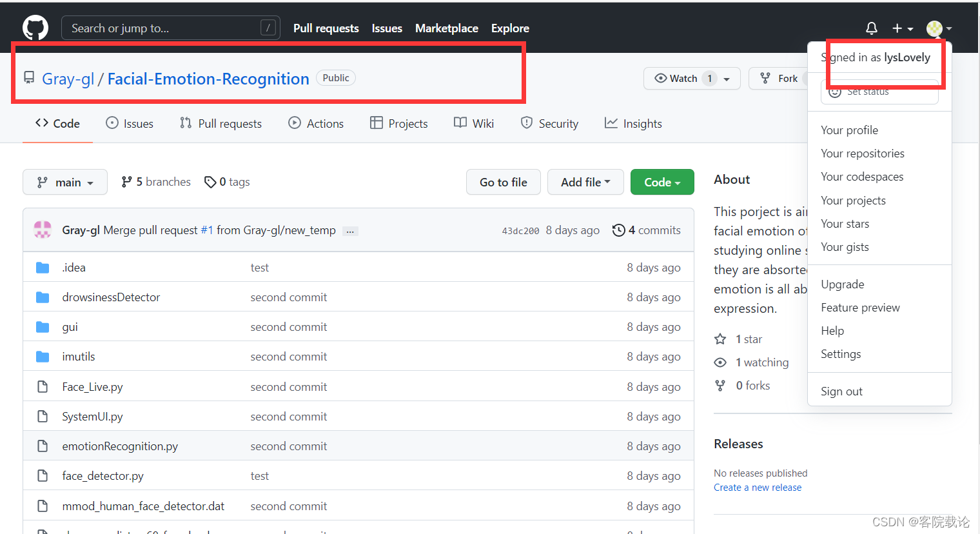Click the tag icon next to 0 tags

click(211, 182)
